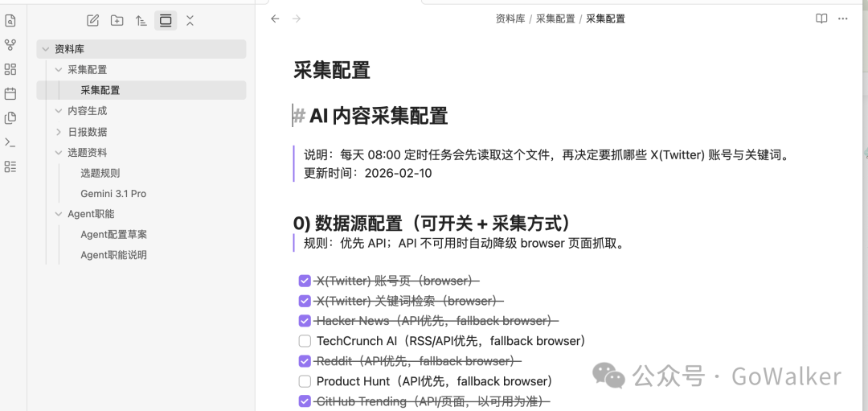The width and height of the screenshot is (868, 411).
Task: Open command palette terminal icon
Action: pos(10,142)
